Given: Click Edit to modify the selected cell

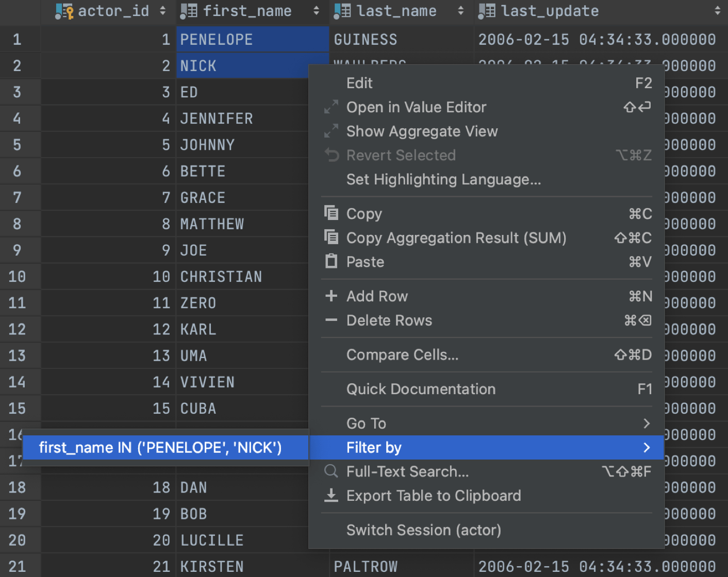Looking at the screenshot, I should [x=359, y=82].
